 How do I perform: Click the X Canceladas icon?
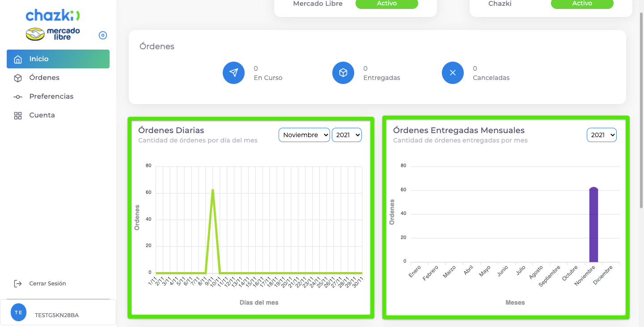pyautogui.click(x=453, y=73)
